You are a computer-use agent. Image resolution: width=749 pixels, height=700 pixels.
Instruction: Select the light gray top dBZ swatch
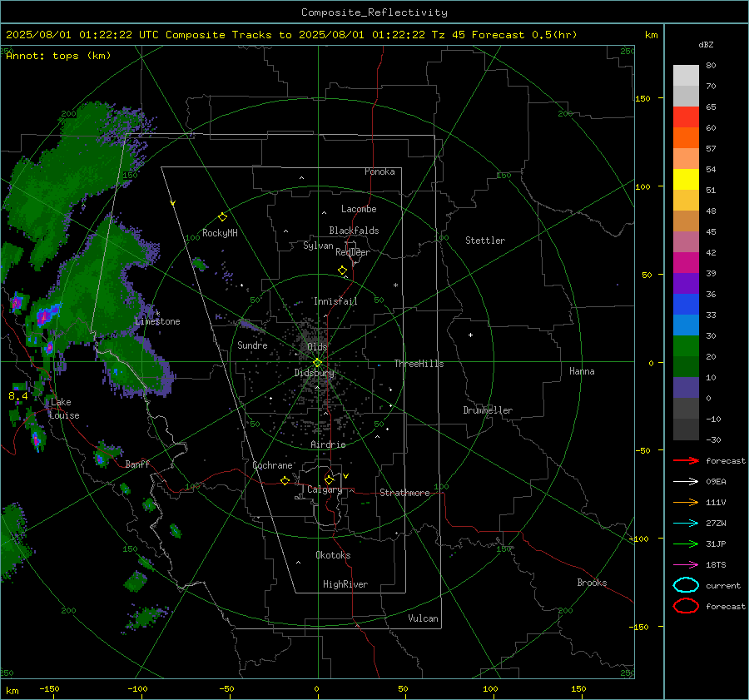pyautogui.click(x=686, y=76)
